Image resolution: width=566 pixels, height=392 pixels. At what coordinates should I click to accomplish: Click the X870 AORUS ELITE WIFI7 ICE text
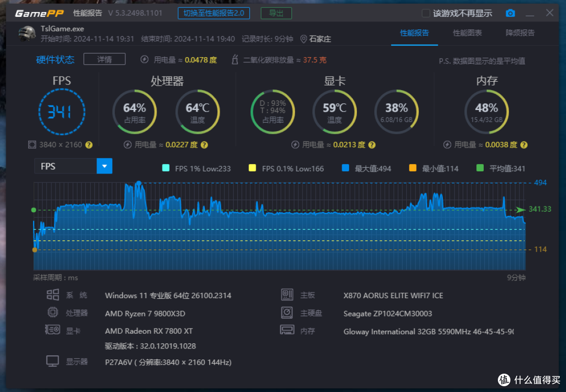(x=393, y=296)
